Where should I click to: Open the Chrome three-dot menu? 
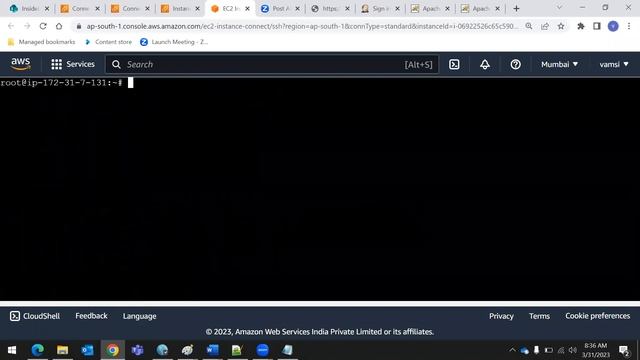(629, 26)
